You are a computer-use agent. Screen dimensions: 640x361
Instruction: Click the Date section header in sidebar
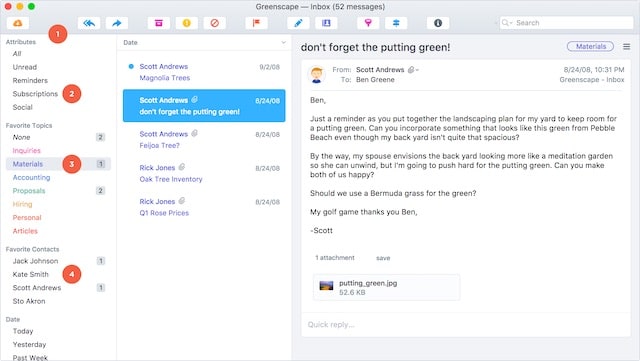13,319
